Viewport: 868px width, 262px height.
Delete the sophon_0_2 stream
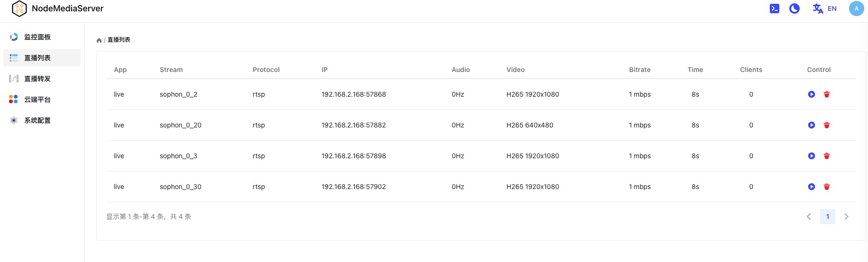(x=827, y=94)
